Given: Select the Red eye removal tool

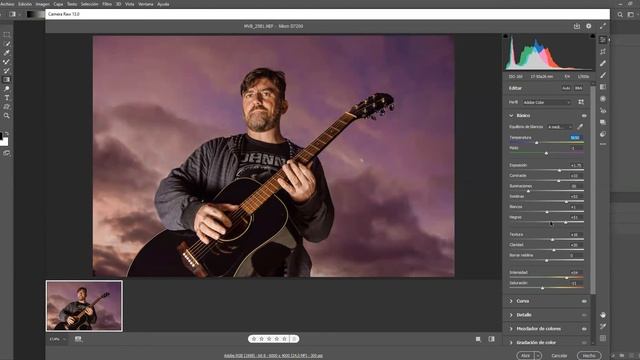Looking at the screenshot, I should pos(603,111).
